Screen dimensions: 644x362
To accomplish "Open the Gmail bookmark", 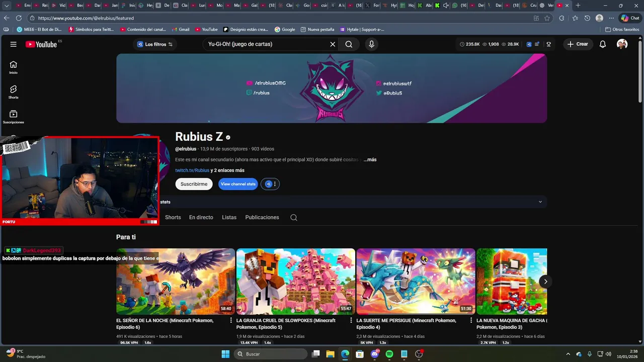I will (180, 30).
